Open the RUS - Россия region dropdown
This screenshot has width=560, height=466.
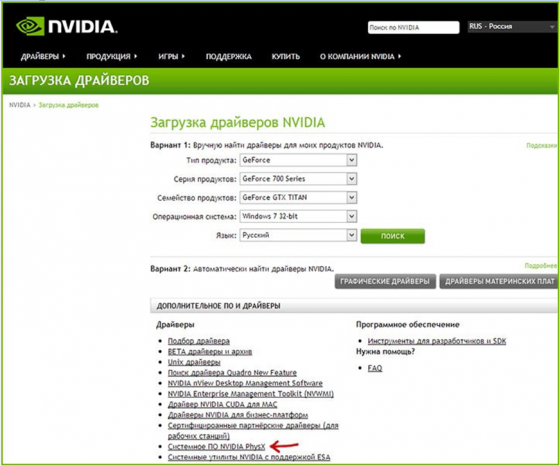[x=512, y=27]
